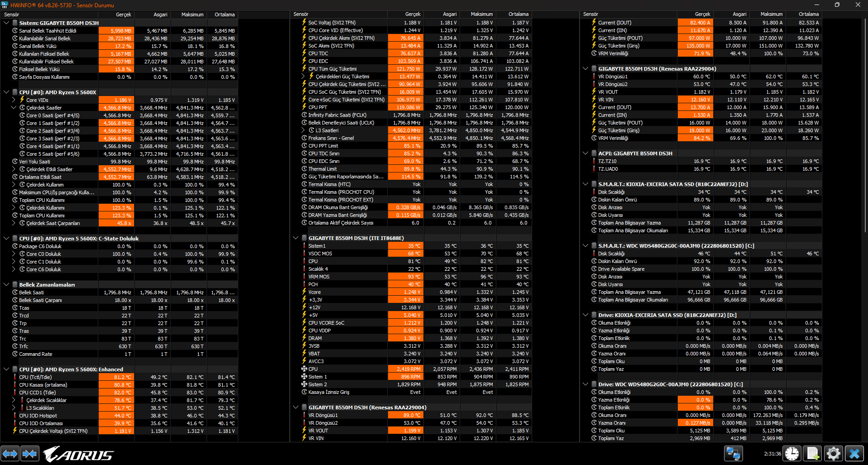
Task: Click the clock icon beside Command Rate
Action: [15, 354]
